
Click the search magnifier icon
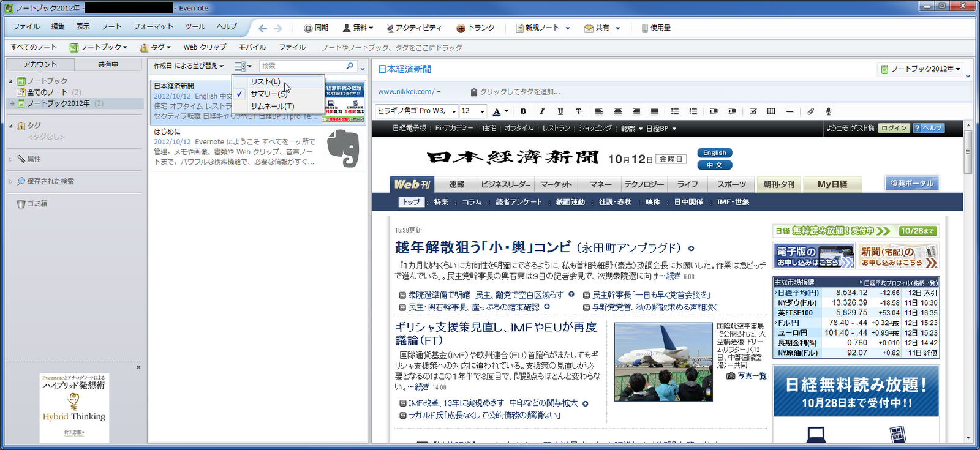click(350, 66)
